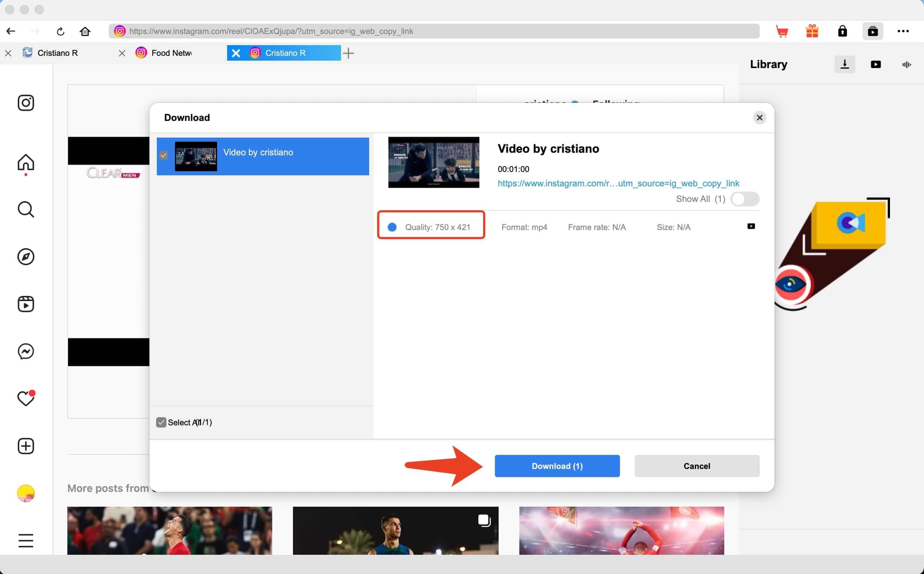Image resolution: width=924 pixels, height=574 pixels.
Task: Open Instagram Reels from sidebar
Action: point(26,304)
